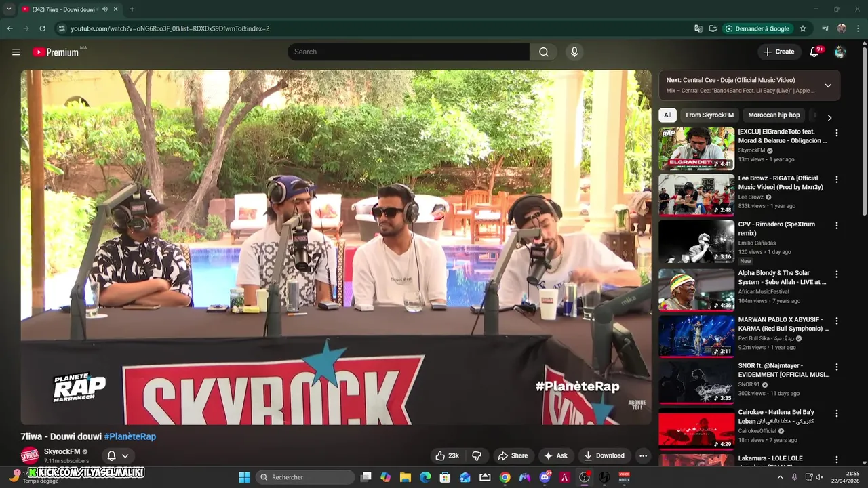Mute the tab via speaker icon
This screenshot has width=868, height=488.
point(104,9)
